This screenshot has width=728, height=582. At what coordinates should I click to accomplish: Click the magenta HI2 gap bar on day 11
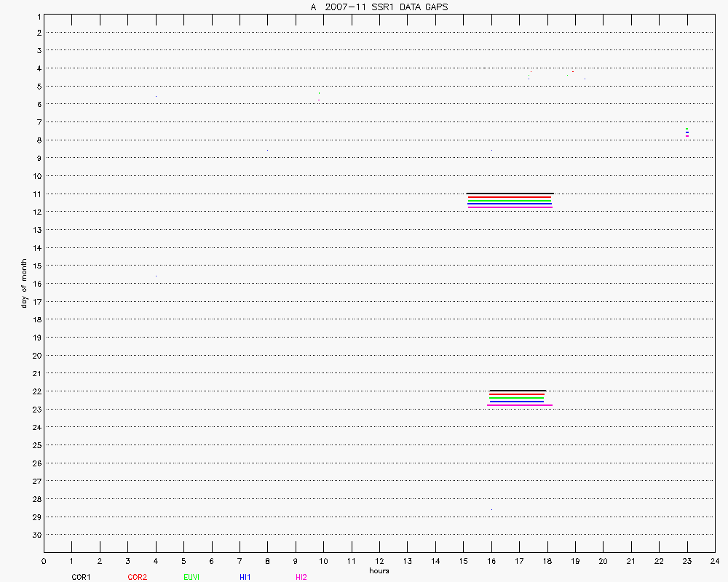(510, 207)
